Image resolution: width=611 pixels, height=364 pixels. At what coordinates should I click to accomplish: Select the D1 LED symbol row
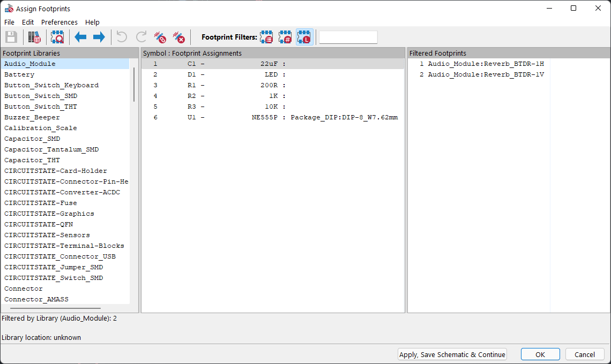273,74
